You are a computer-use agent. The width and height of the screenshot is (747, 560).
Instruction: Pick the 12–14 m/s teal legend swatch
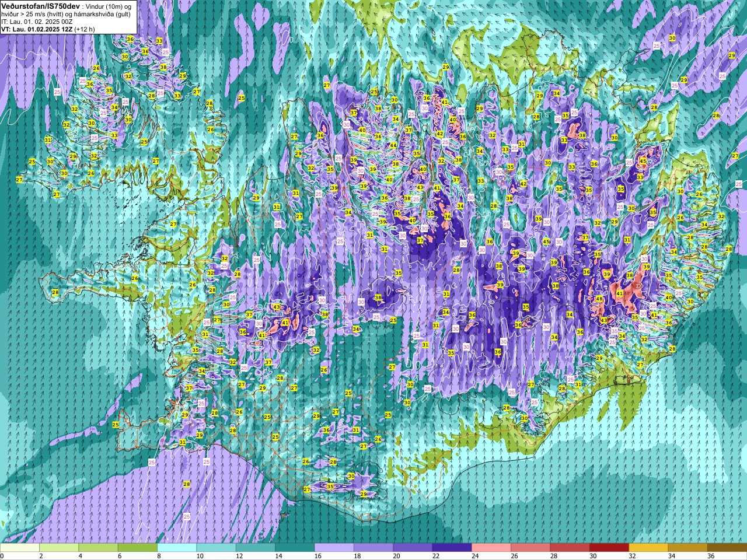click(255, 548)
